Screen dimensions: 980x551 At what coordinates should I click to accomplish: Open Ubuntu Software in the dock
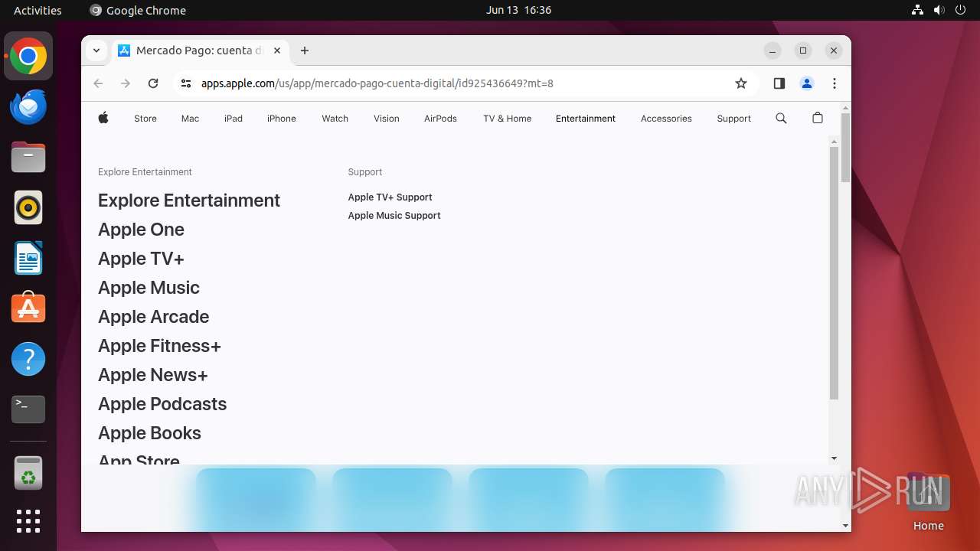[x=28, y=308]
